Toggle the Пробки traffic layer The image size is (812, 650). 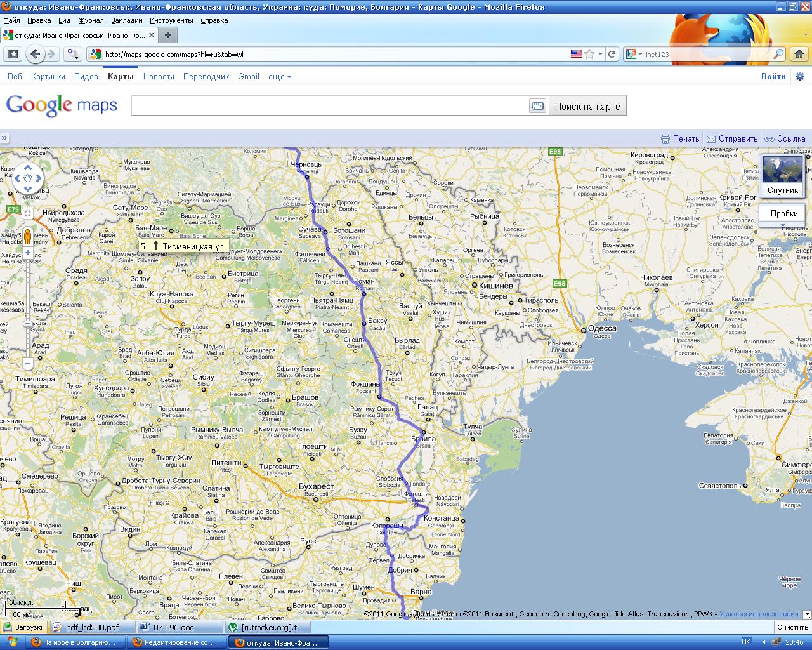pyautogui.click(x=783, y=214)
